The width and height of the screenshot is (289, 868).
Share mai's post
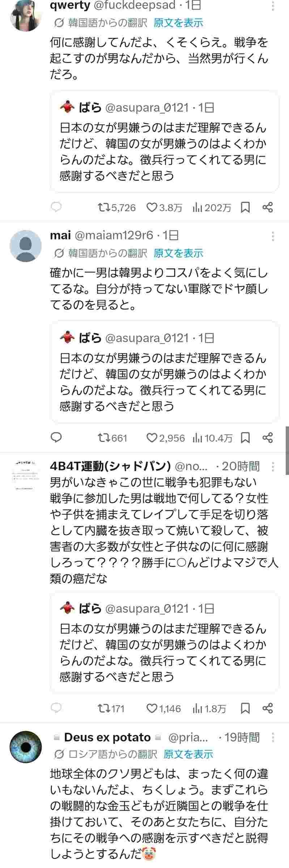click(267, 438)
